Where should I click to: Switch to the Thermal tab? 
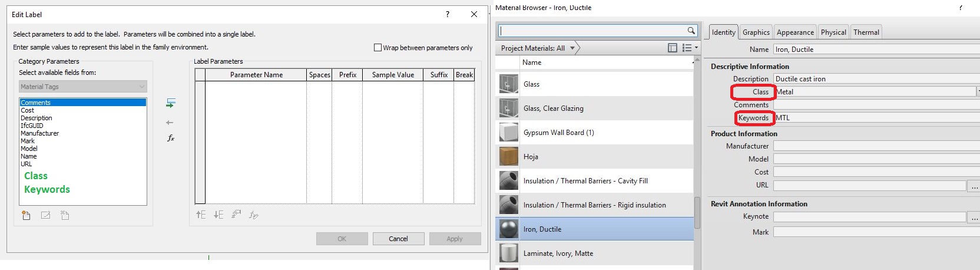pos(866,32)
